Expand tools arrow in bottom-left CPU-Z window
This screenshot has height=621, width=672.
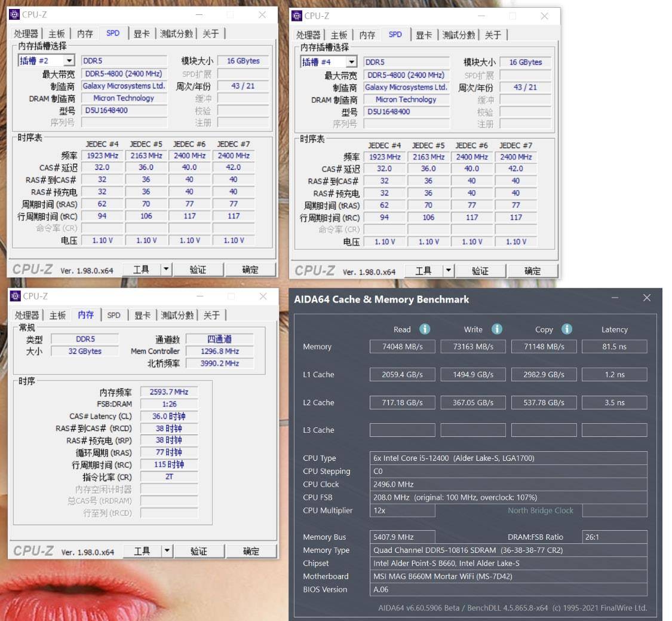click(x=167, y=551)
